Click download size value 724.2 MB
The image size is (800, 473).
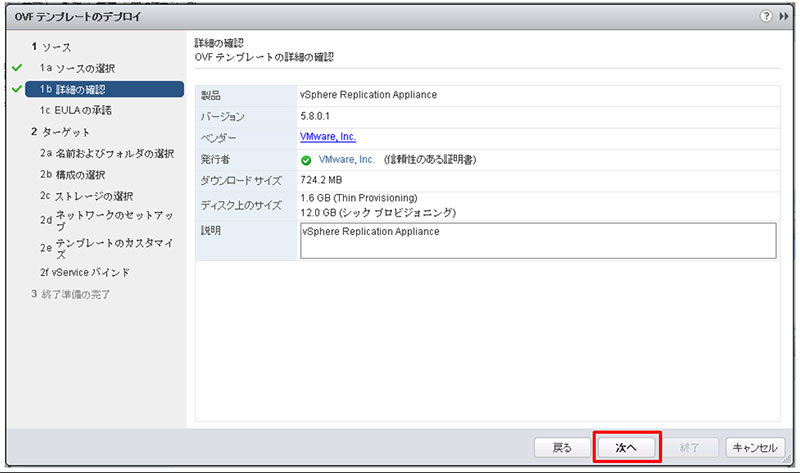tap(321, 180)
